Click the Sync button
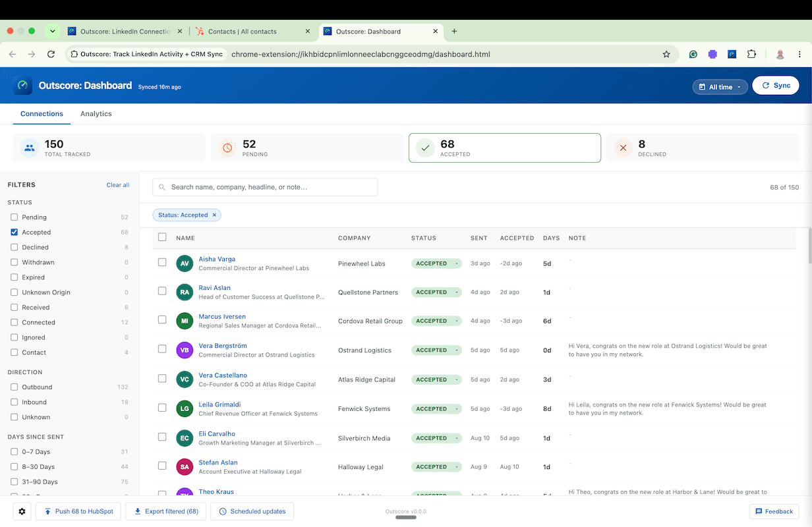This screenshot has width=812, height=527. tap(776, 86)
